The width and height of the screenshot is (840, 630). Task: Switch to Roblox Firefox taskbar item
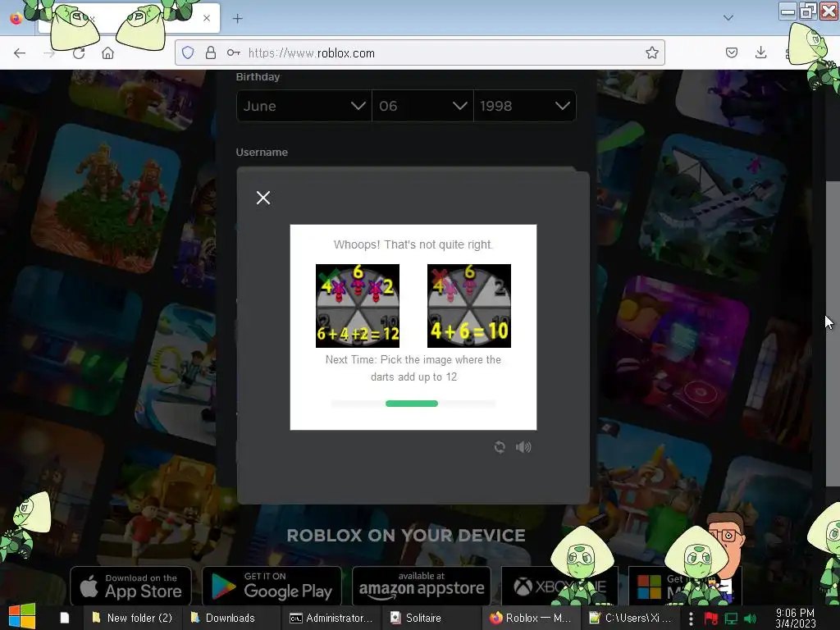pos(531,618)
